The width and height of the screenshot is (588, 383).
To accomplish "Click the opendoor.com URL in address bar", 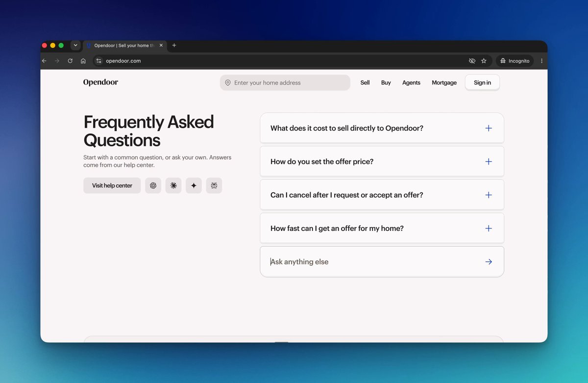I will (x=123, y=61).
